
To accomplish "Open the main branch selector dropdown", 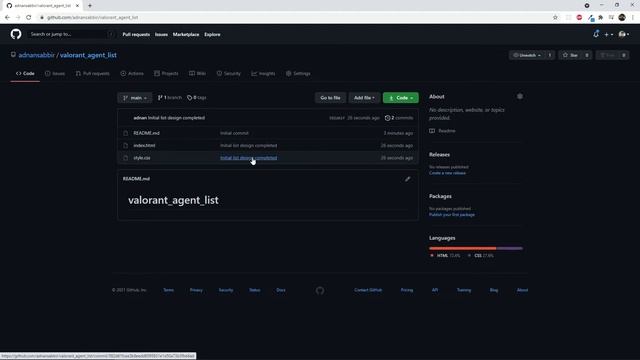I will (135, 98).
